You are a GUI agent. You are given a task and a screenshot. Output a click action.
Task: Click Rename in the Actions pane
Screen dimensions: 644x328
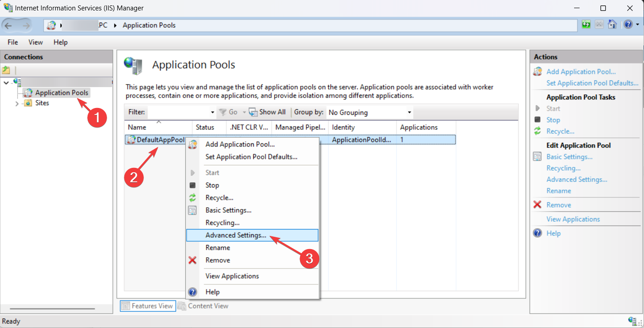coord(559,191)
